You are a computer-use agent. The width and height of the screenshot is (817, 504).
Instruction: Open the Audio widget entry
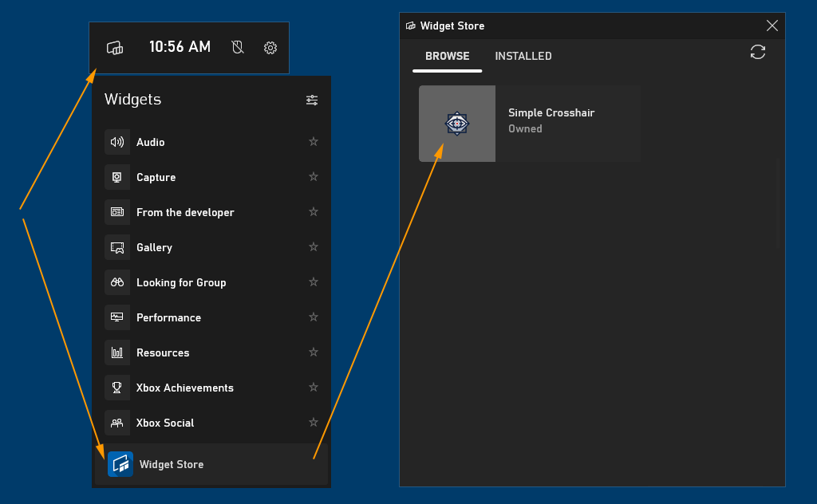[211, 142]
